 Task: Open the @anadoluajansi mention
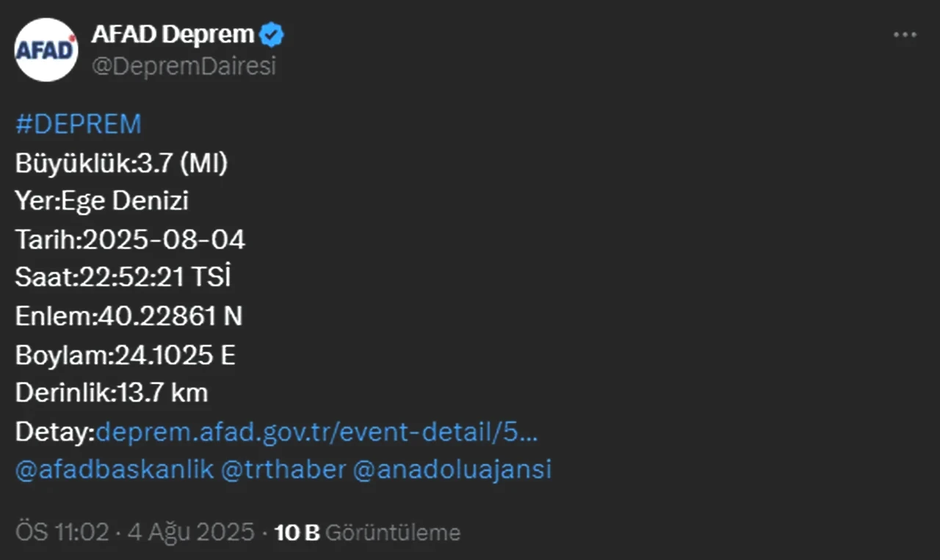coord(452,470)
